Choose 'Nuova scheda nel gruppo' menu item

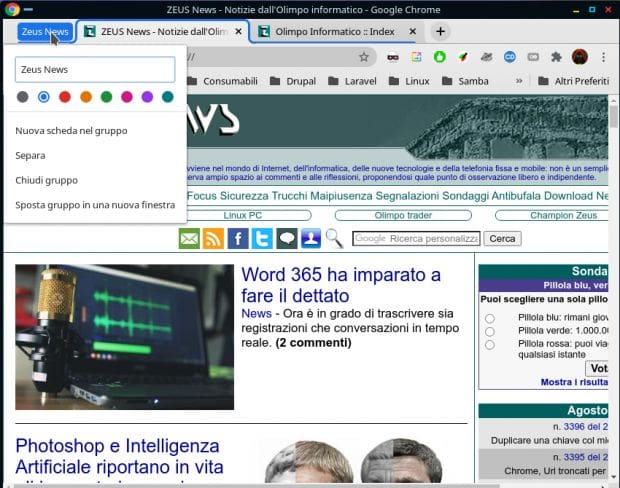[71, 130]
